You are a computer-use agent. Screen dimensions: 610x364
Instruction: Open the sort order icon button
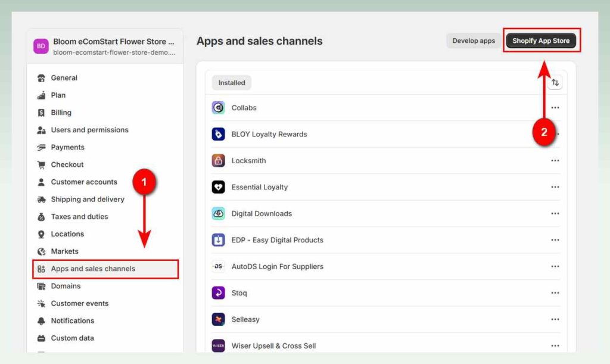pyautogui.click(x=555, y=82)
